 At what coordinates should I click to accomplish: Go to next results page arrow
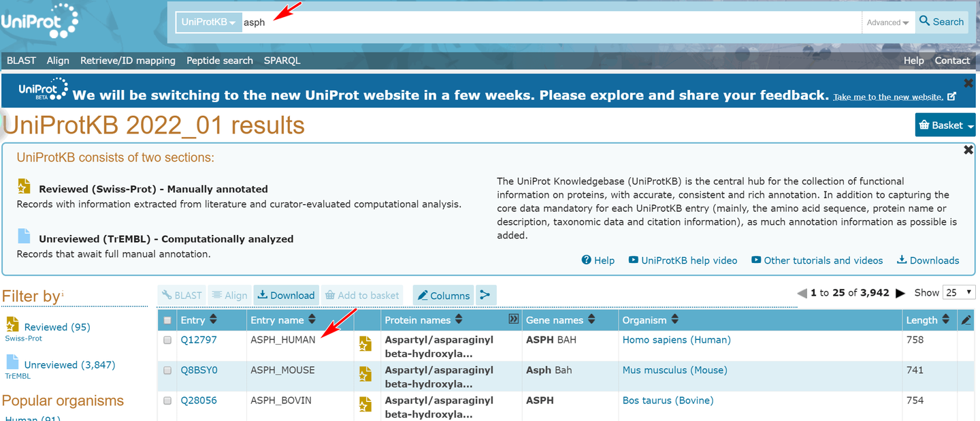pyautogui.click(x=901, y=293)
